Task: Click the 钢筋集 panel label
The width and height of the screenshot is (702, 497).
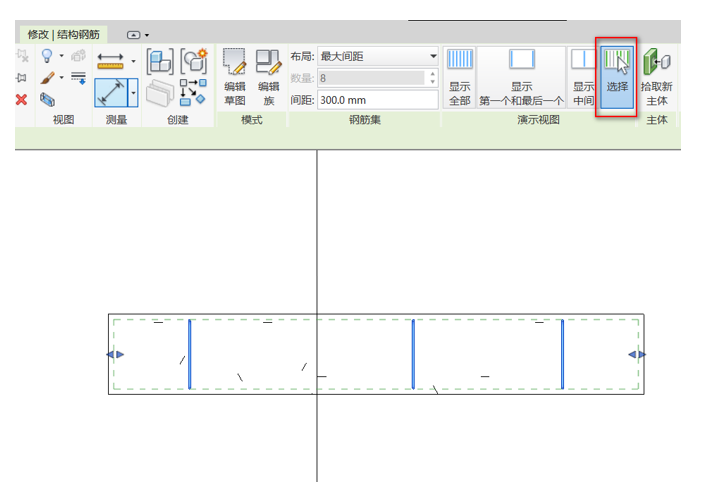Action: coord(365,120)
